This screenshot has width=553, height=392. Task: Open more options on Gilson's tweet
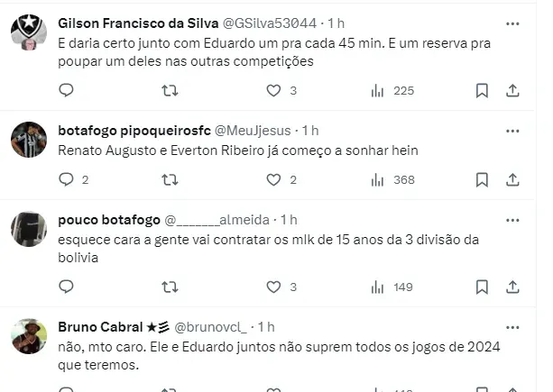pos(512,23)
